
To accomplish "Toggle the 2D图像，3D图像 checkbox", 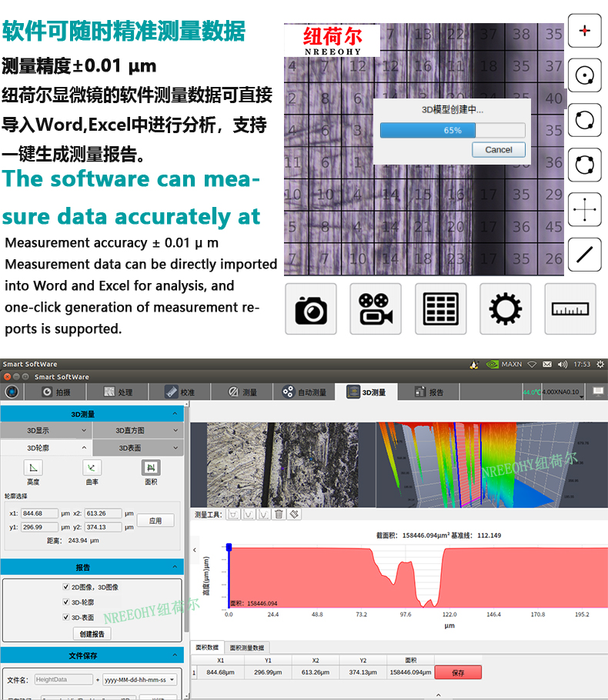I will pyautogui.click(x=66, y=587).
